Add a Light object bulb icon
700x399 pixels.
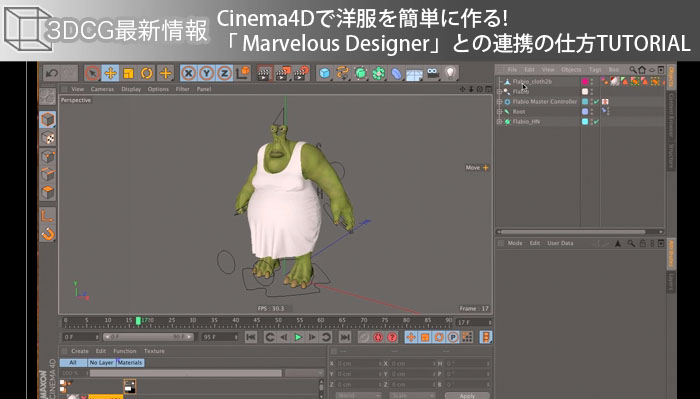point(450,73)
